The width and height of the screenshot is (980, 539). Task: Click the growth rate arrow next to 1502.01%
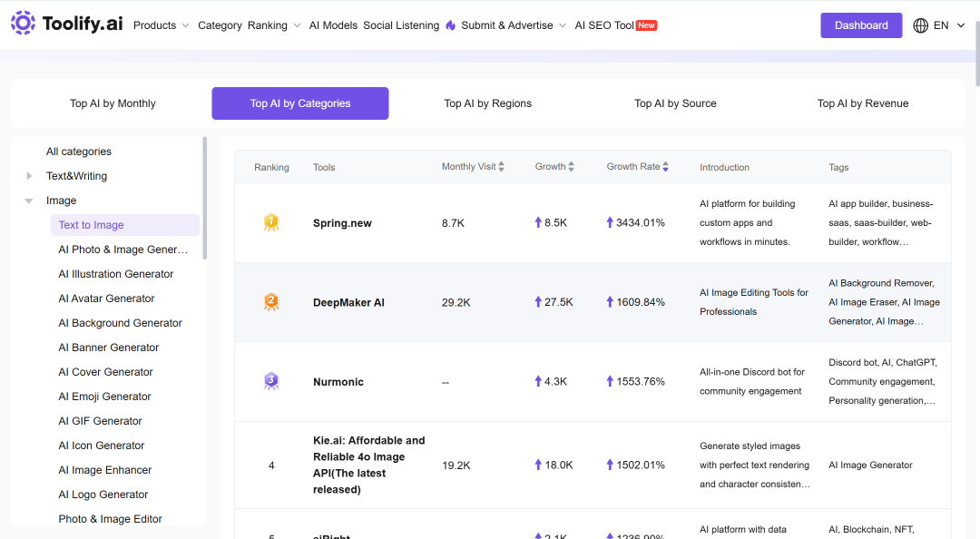610,465
